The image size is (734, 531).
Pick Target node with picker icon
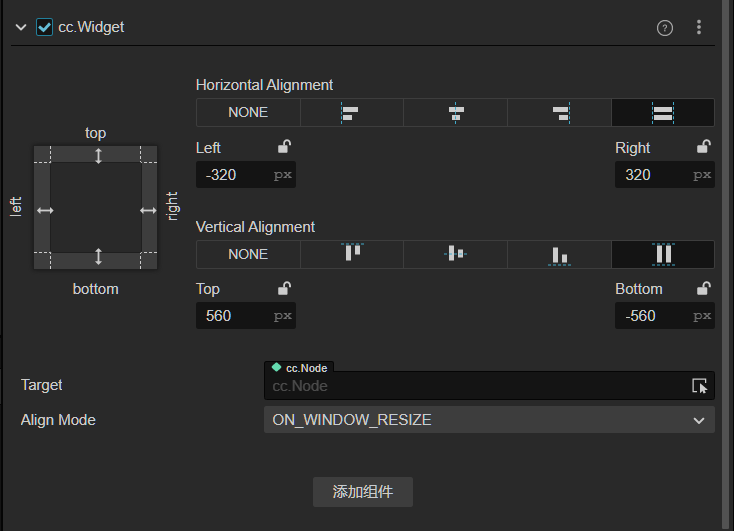(x=699, y=386)
